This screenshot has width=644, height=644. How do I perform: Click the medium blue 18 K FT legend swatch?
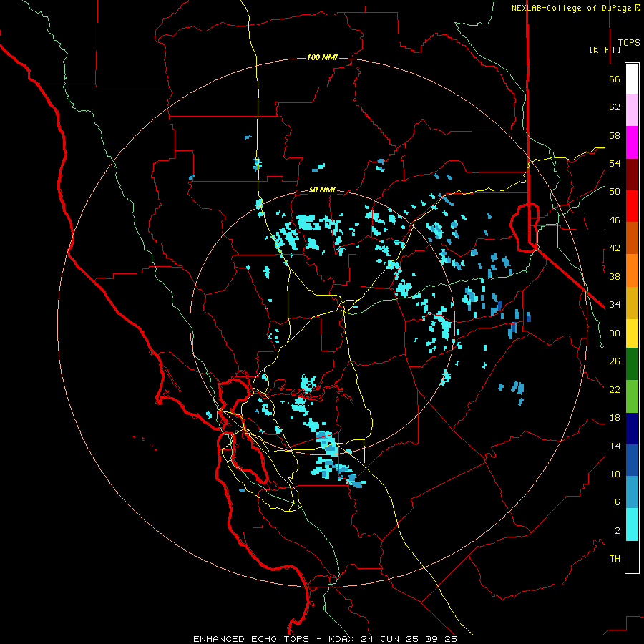click(632, 460)
